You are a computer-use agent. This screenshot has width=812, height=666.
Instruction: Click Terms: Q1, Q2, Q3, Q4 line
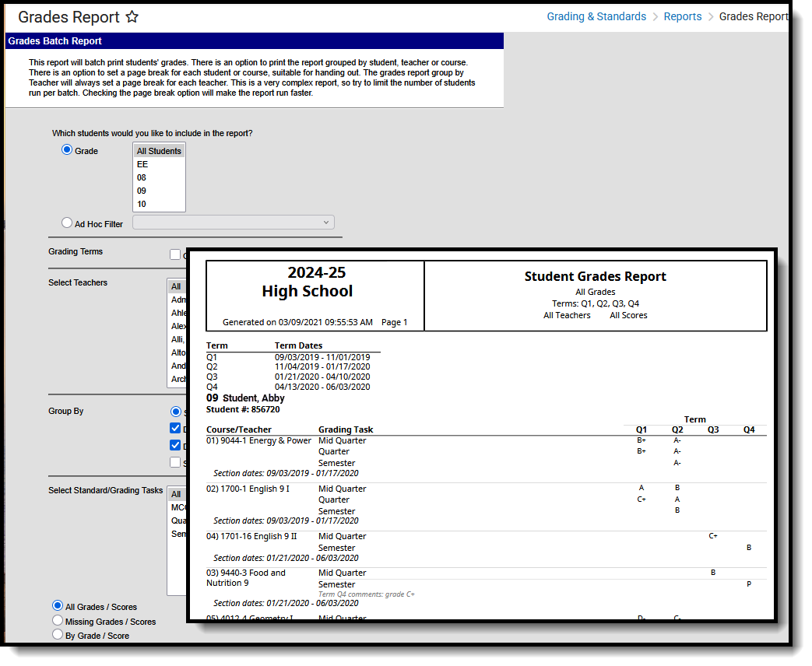click(596, 303)
